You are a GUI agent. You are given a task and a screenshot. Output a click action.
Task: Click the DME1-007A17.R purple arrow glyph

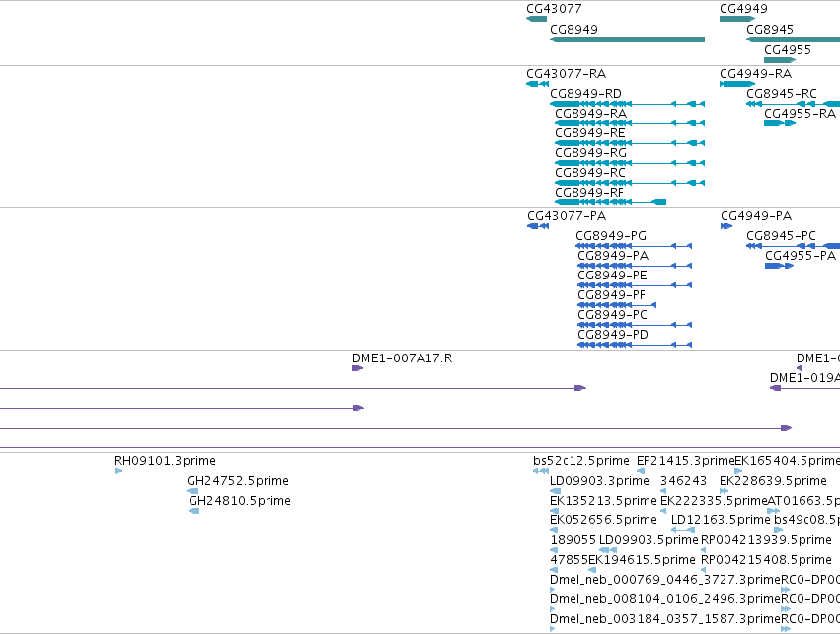point(358,368)
